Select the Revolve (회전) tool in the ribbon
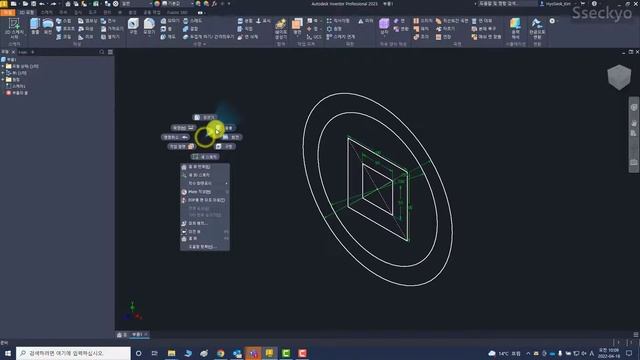The width and height of the screenshot is (640, 360). pyautogui.click(x=48, y=26)
